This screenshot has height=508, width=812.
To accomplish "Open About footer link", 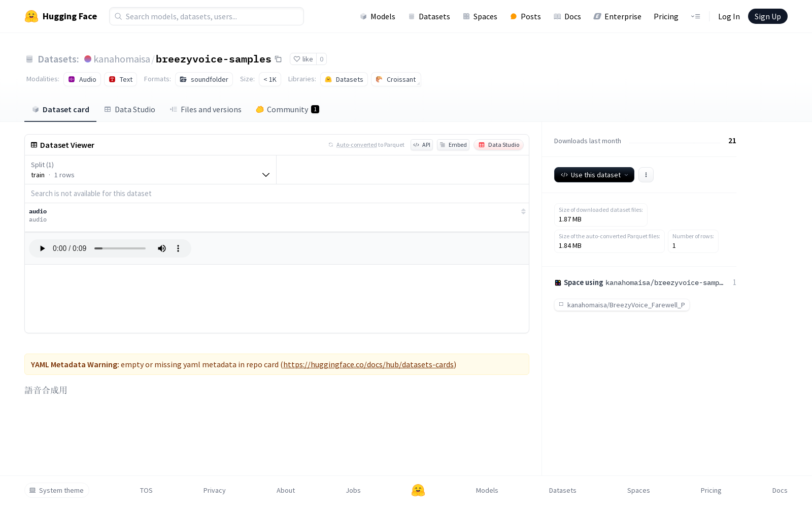I will pos(286,490).
